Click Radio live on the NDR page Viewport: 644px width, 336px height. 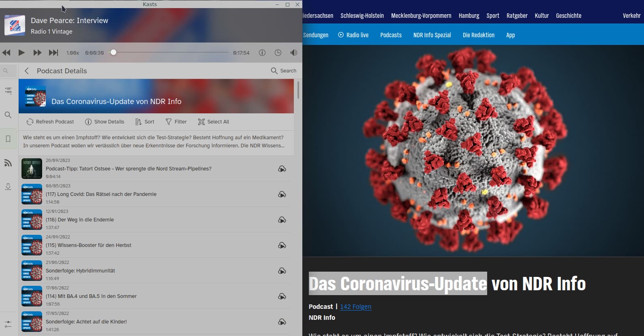(353, 35)
